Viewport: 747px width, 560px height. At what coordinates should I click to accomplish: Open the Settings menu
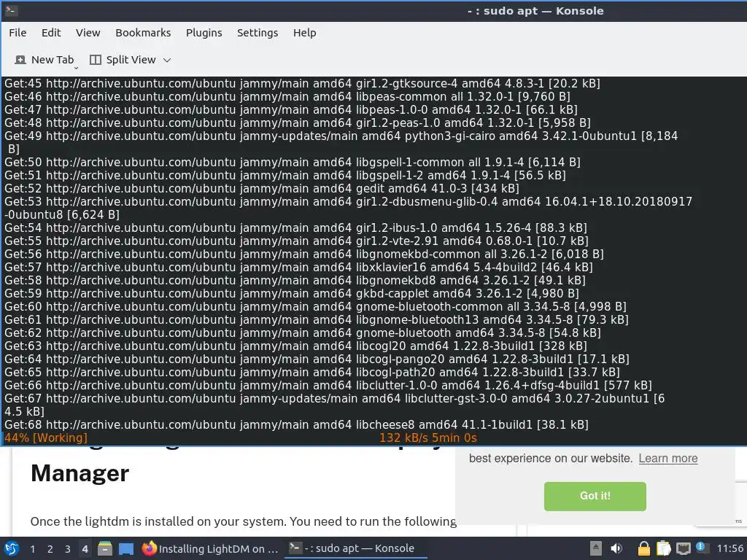[x=258, y=33]
